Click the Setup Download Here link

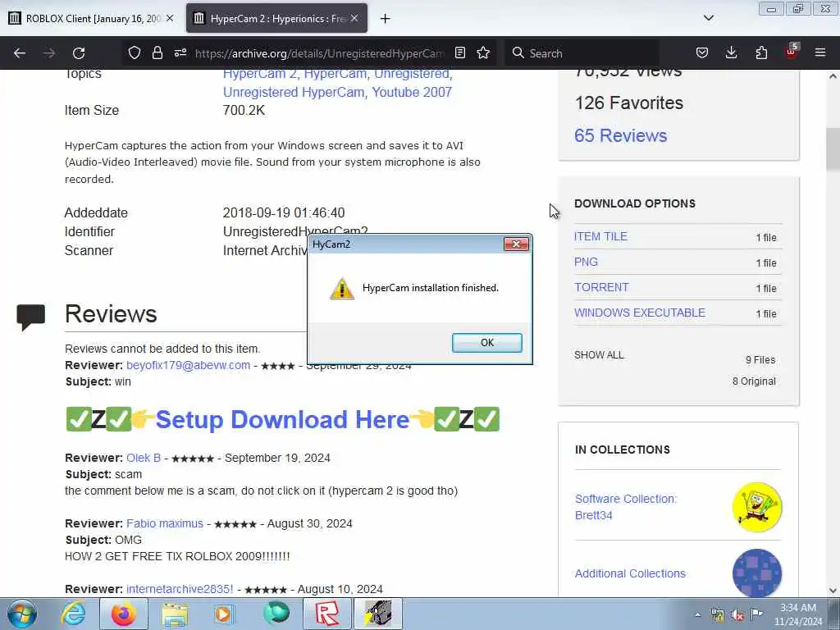click(282, 419)
